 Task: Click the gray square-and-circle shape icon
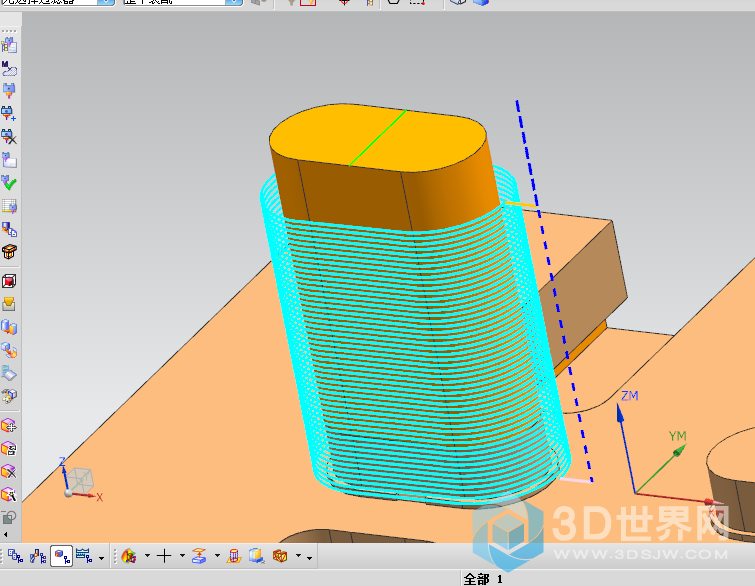point(9,517)
